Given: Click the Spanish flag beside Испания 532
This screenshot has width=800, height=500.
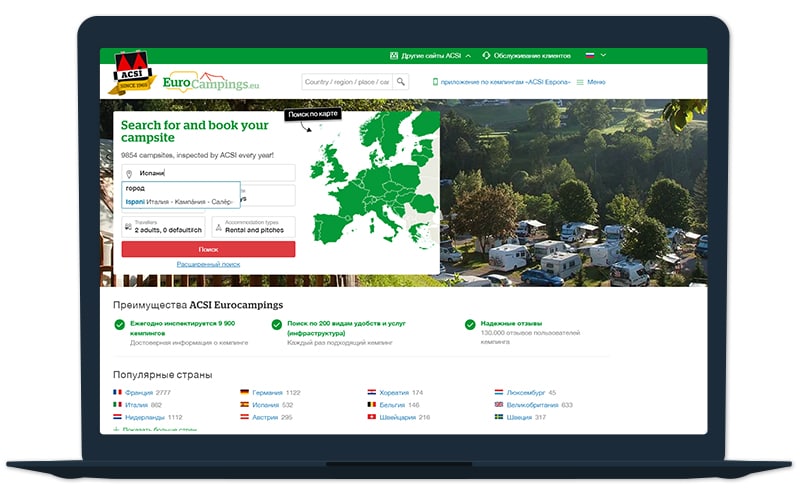Looking at the screenshot, I should pos(244,405).
